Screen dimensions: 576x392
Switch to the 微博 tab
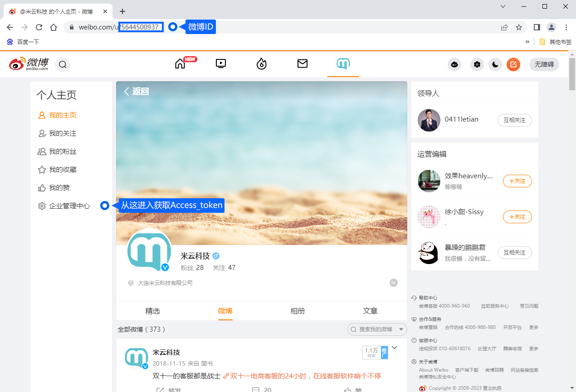click(225, 311)
